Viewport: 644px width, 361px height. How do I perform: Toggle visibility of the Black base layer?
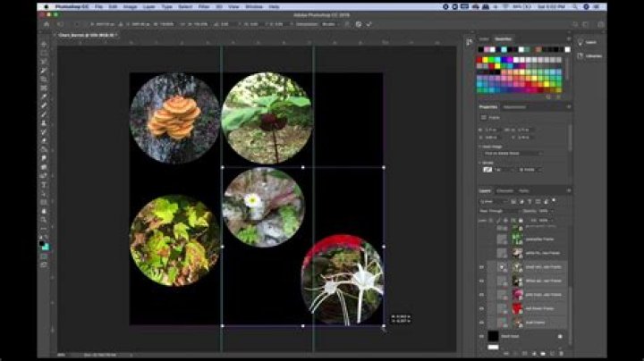click(x=481, y=336)
